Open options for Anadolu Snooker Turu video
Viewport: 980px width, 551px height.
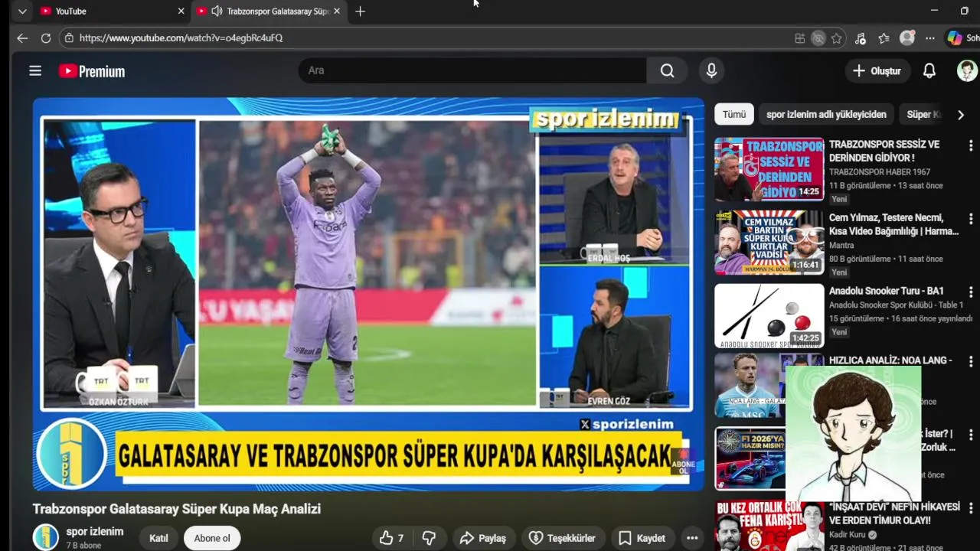971,292
